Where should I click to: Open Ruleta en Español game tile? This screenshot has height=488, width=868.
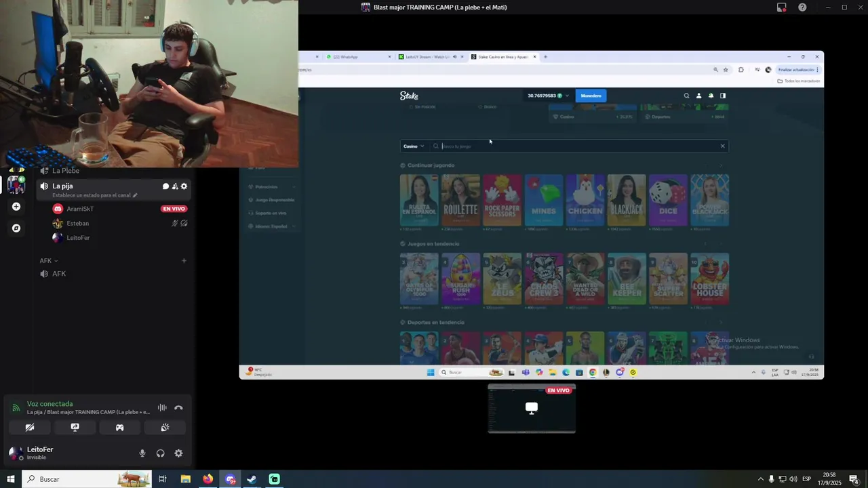pyautogui.click(x=419, y=200)
